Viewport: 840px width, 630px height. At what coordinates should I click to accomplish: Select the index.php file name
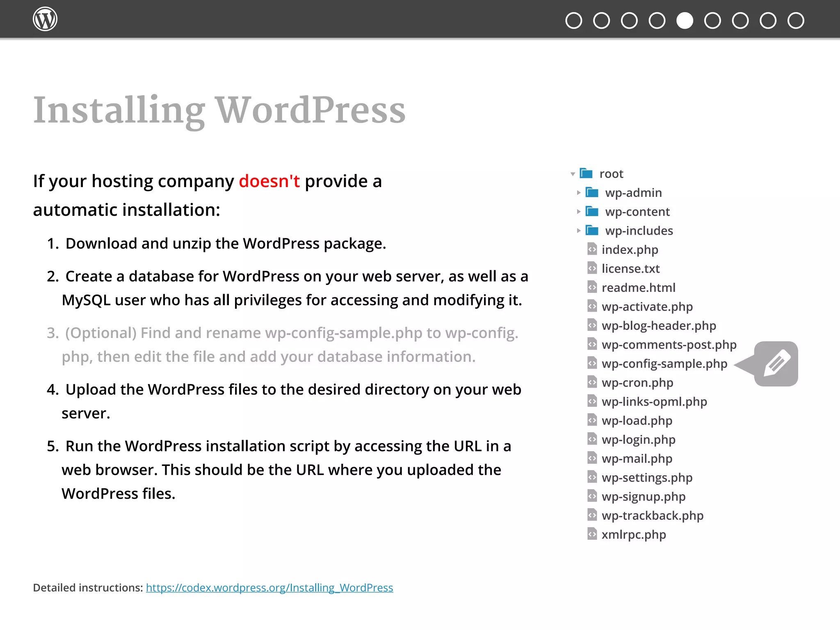(x=630, y=250)
